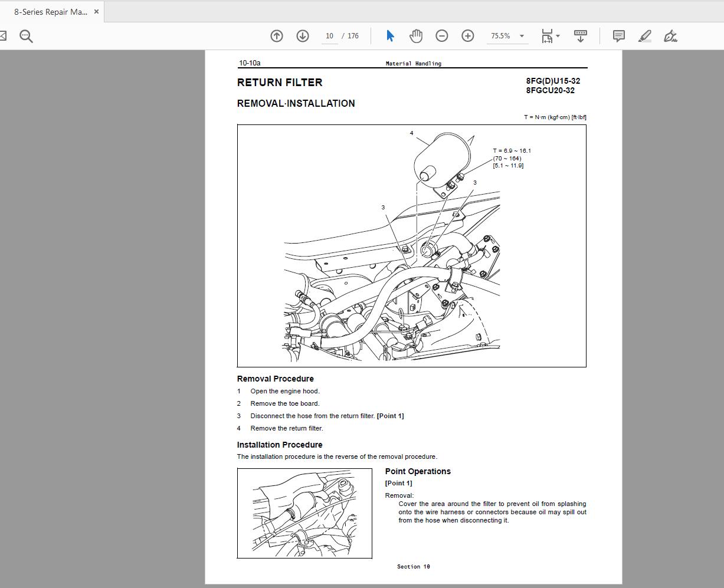Open the sign document pen tool
The height and width of the screenshot is (588, 724).
click(670, 36)
